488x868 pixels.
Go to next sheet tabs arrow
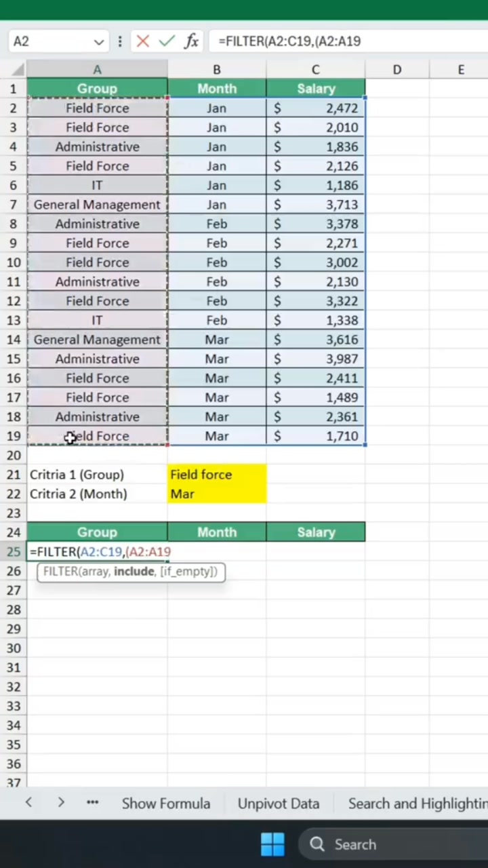point(61,802)
